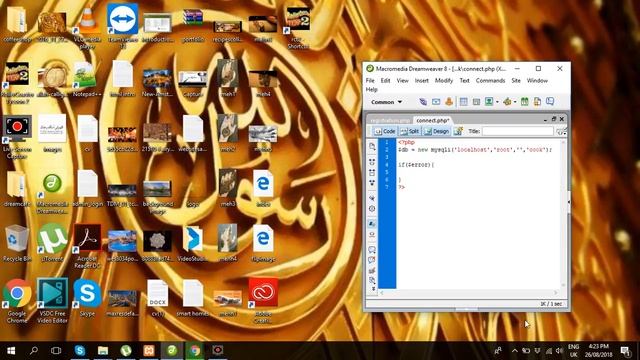Open the Windows Start menu
The width and height of the screenshot is (640, 360).
tap(11, 351)
